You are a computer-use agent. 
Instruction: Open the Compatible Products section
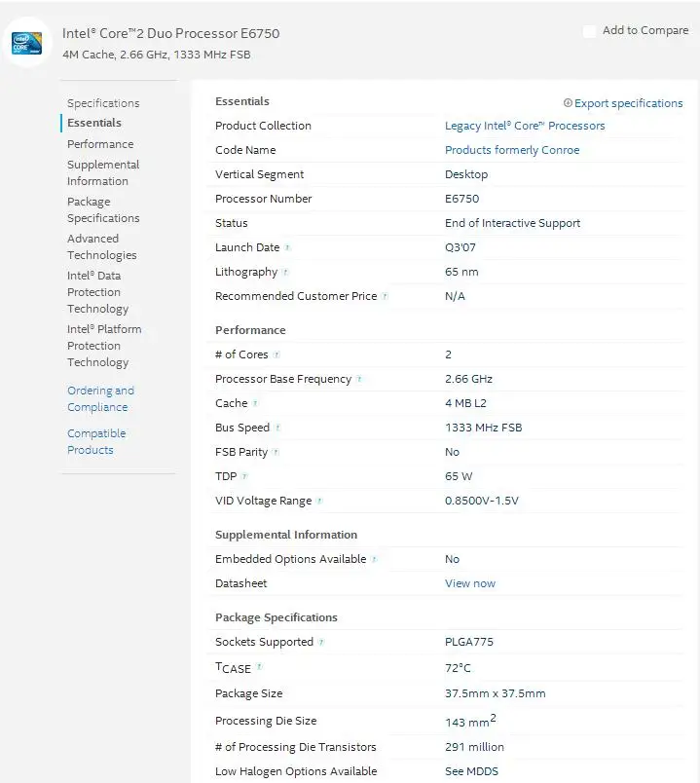(95, 441)
